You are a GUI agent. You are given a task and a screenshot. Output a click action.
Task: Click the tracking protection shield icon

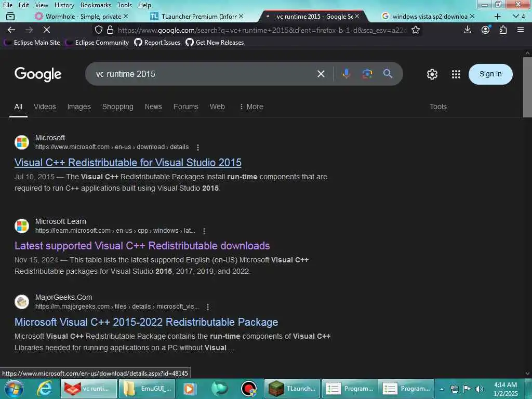[x=98, y=30]
